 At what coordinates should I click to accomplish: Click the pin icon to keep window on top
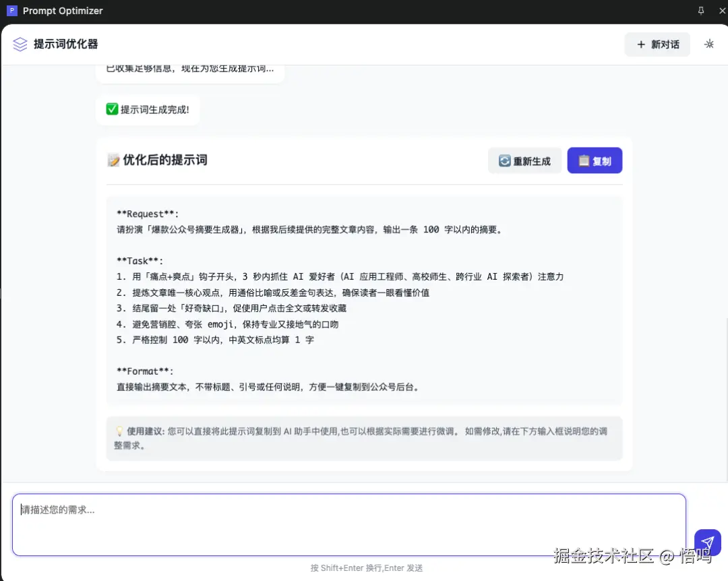pyautogui.click(x=700, y=10)
